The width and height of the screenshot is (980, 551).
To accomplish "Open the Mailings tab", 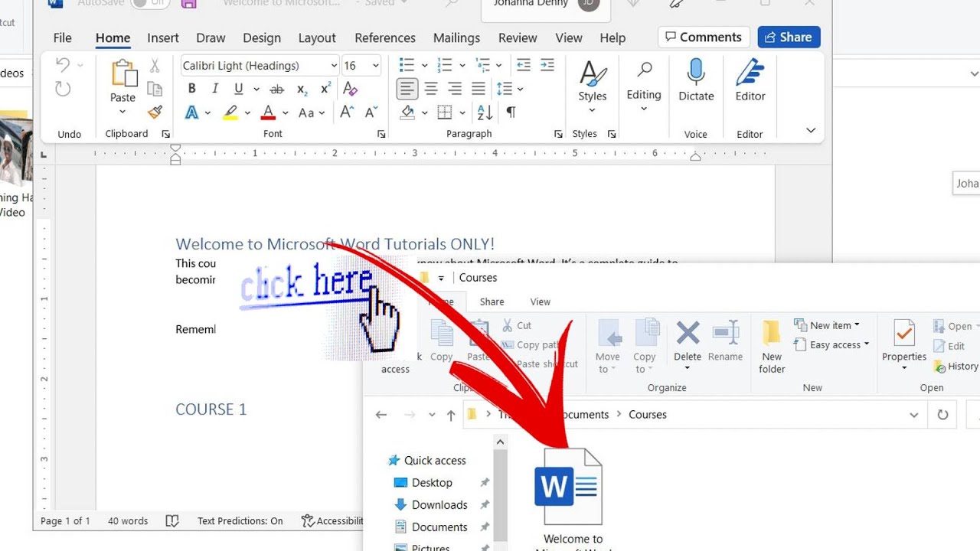I will (x=457, y=37).
